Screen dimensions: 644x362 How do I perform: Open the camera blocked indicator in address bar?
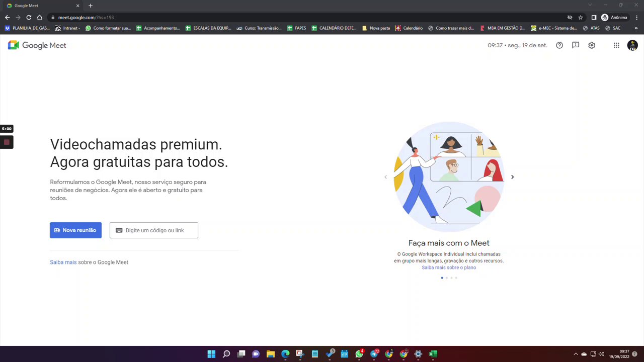tap(570, 17)
